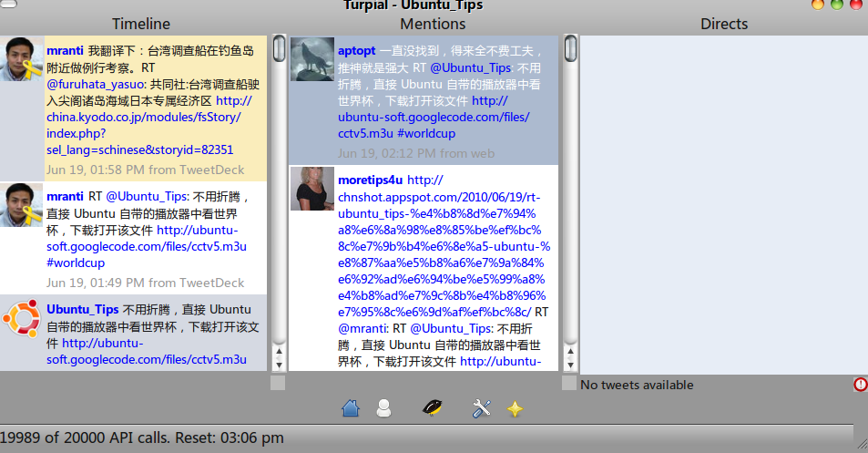This screenshot has width=868, height=453.
Task: Open preferences with the wrench tools icon
Action: click(x=482, y=409)
